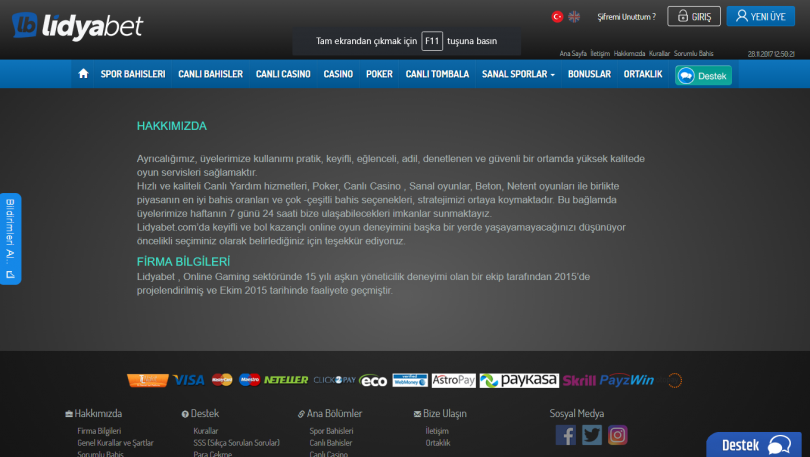810x457 pixels.
Task: Open CANLI BAHISLER menu item
Action: click(210, 74)
